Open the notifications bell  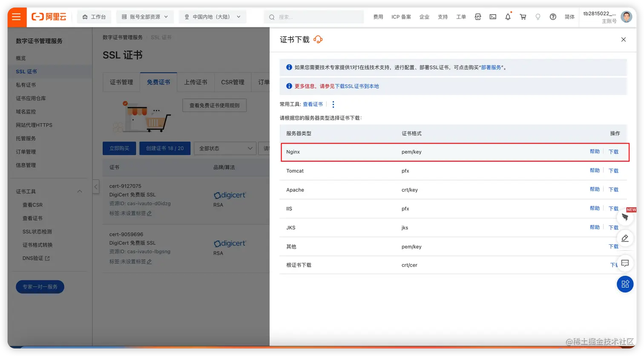[x=508, y=17]
